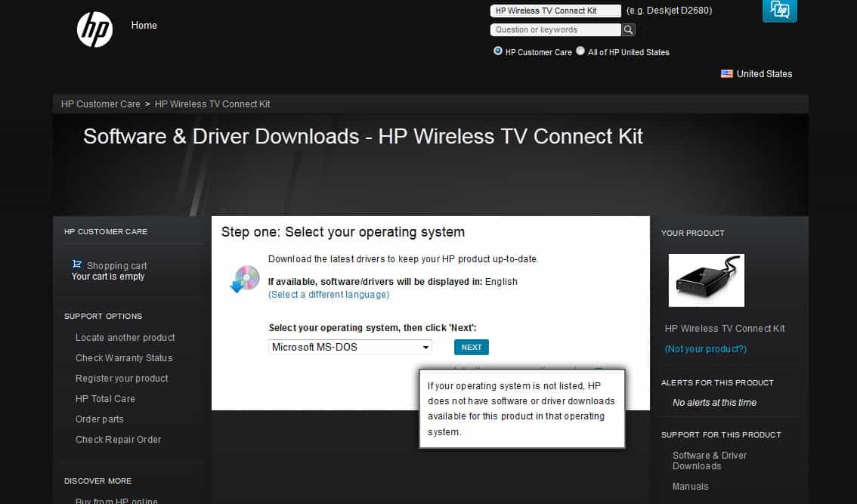Click the shopping cart icon

pos(77,264)
